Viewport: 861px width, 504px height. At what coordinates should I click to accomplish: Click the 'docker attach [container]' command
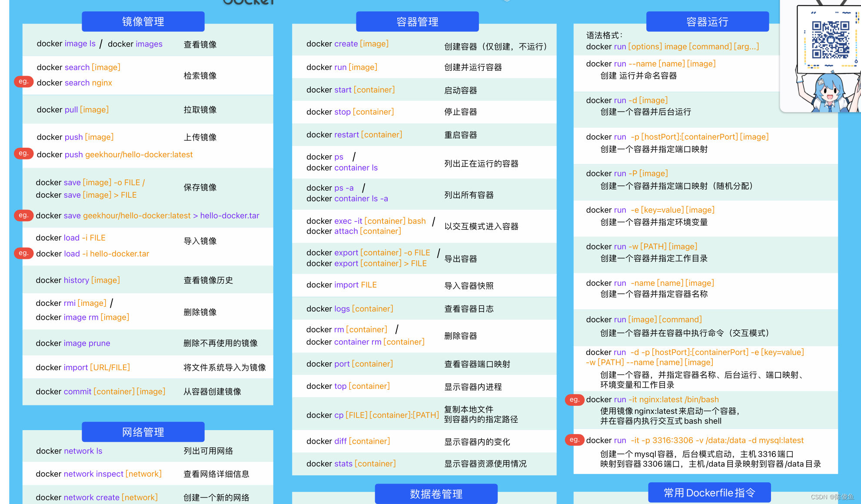pos(354,231)
